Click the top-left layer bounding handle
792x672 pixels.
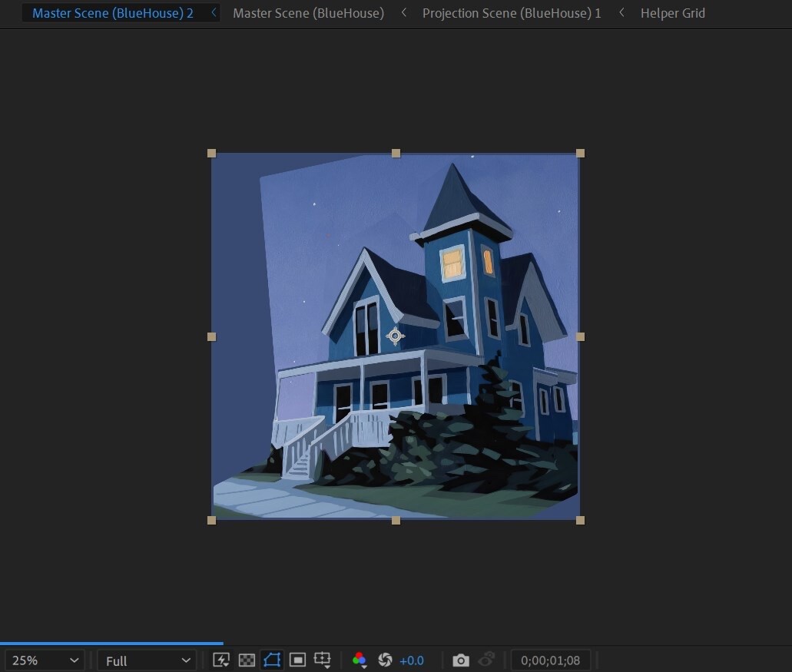pos(212,153)
